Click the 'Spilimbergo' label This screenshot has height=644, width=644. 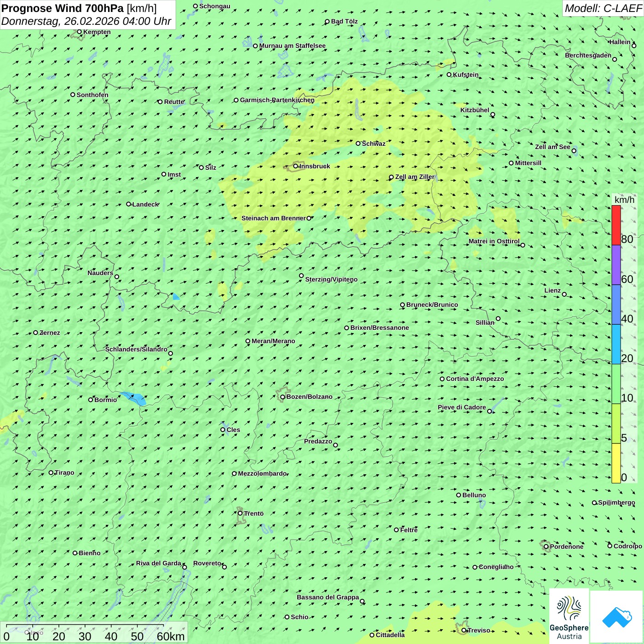click(616, 502)
